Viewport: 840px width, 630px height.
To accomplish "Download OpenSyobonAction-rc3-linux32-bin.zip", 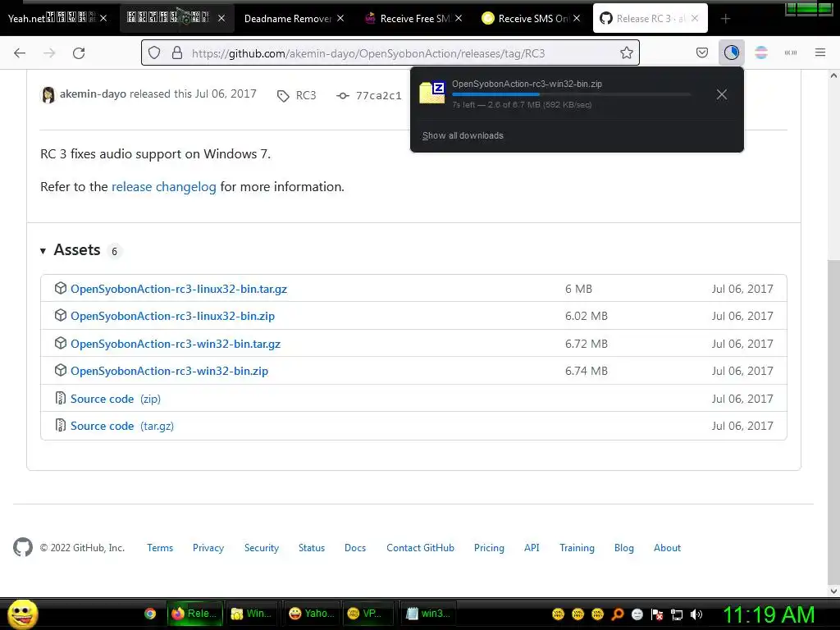I will coord(172,316).
